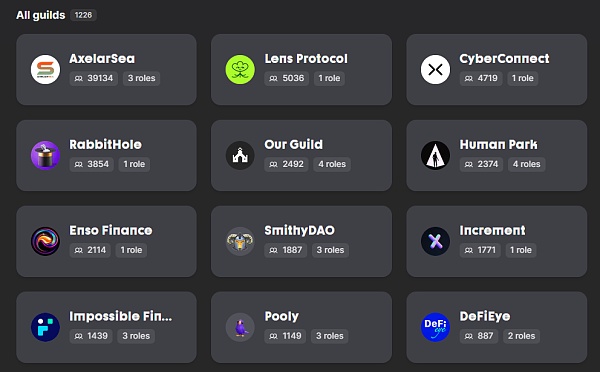Click the 3 roles tag on Pooly

(330, 336)
